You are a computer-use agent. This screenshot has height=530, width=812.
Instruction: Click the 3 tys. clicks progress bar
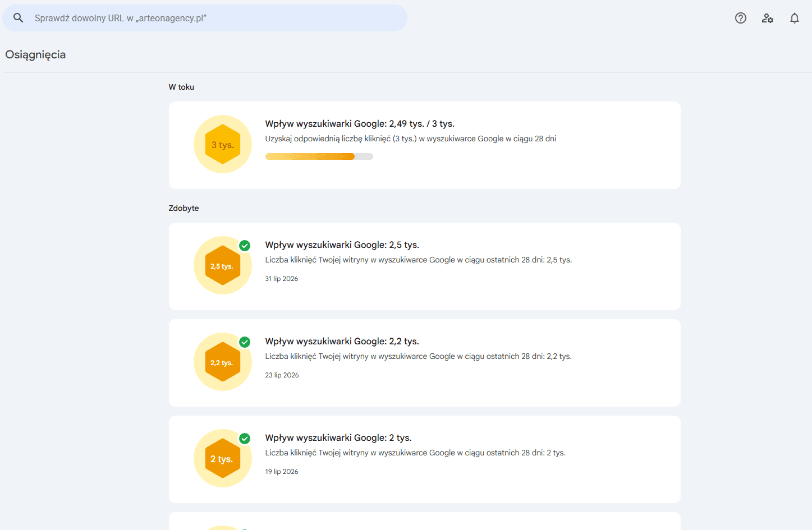319,156
